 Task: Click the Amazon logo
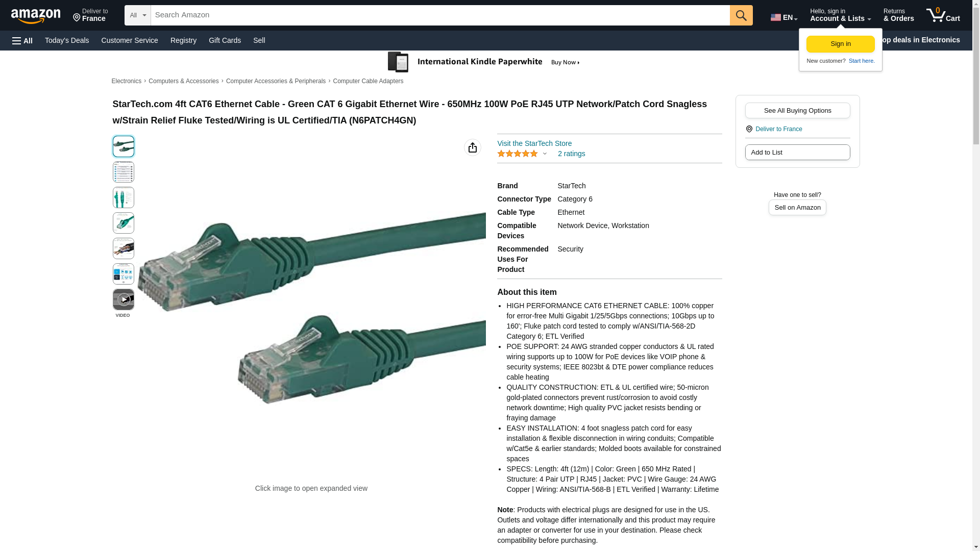coord(36,16)
